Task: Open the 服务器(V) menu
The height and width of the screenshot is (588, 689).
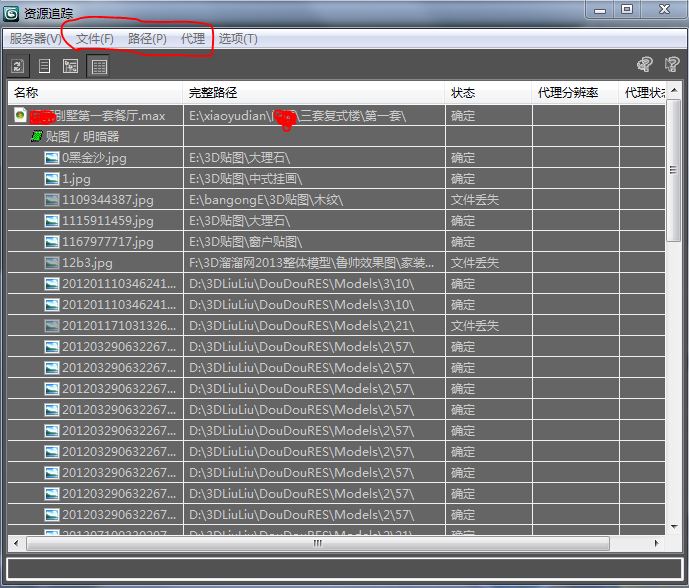Action: pos(35,39)
